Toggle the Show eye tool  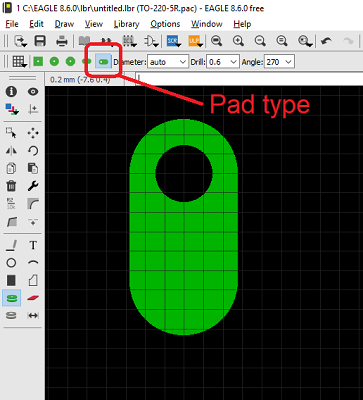33,92
